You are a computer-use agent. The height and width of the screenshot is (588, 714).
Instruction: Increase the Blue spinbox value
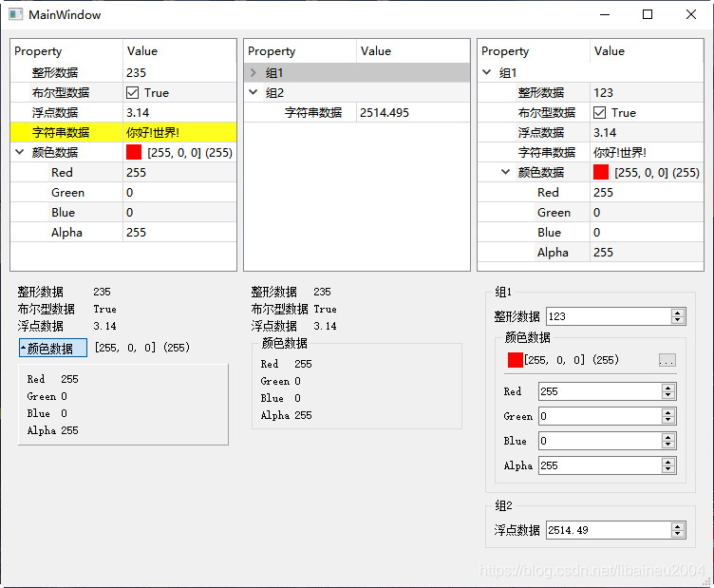pyautogui.click(x=668, y=437)
